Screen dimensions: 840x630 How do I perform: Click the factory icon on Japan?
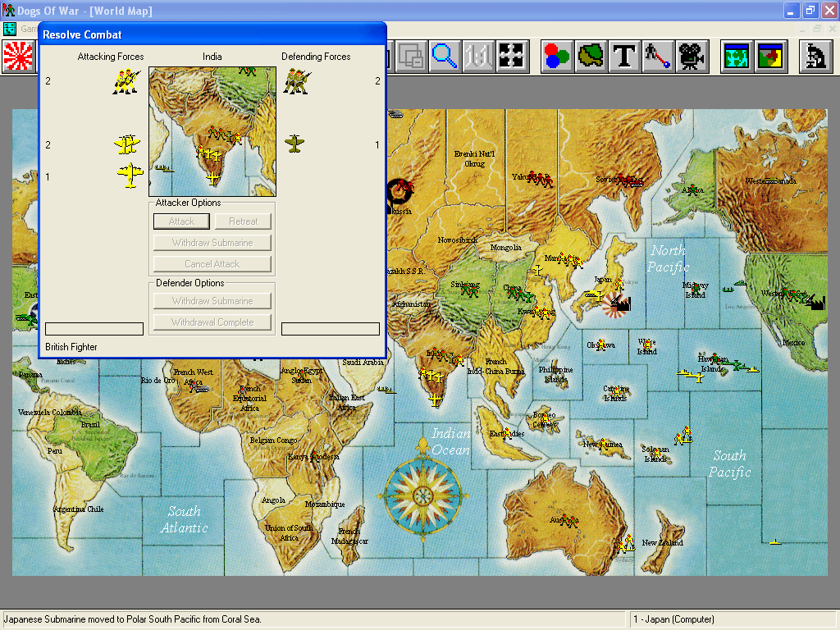click(622, 304)
